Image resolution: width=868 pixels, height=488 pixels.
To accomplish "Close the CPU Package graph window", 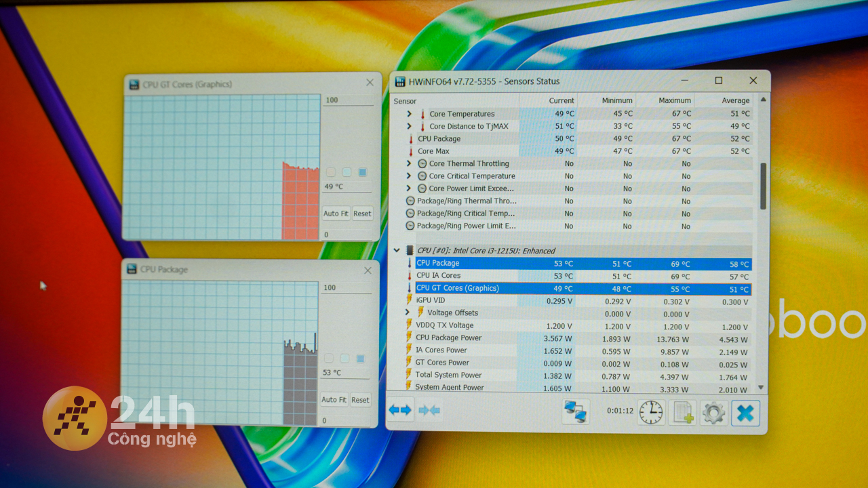I will click(368, 270).
